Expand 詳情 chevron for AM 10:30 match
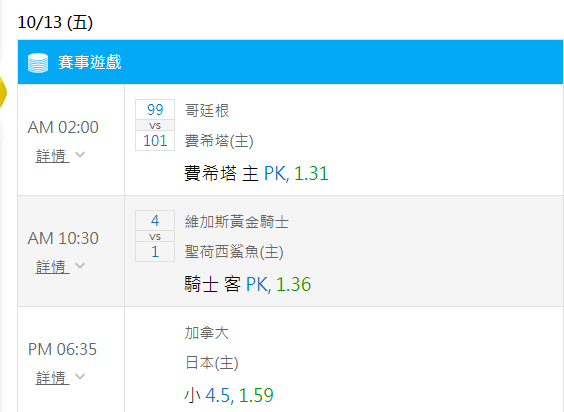The image size is (564, 412). [80, 266]
